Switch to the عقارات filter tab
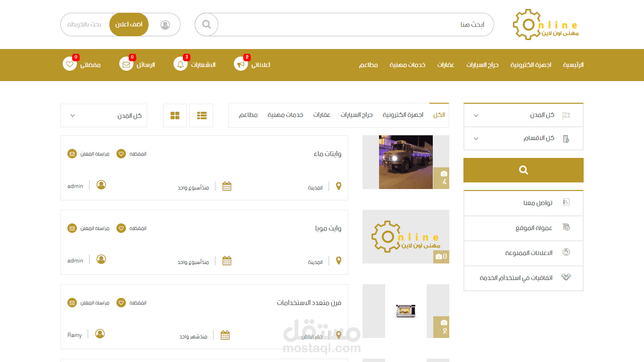This screenshot has width=644, height=362. 322,115
